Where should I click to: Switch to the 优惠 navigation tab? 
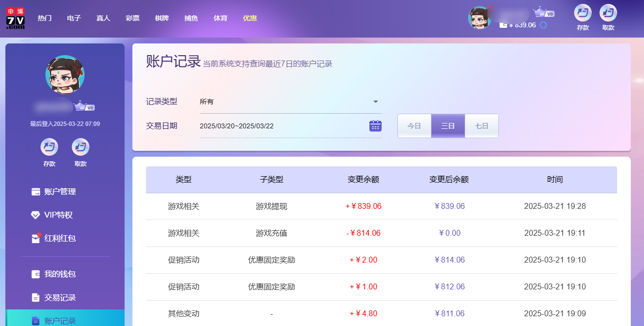click(250, 18)
